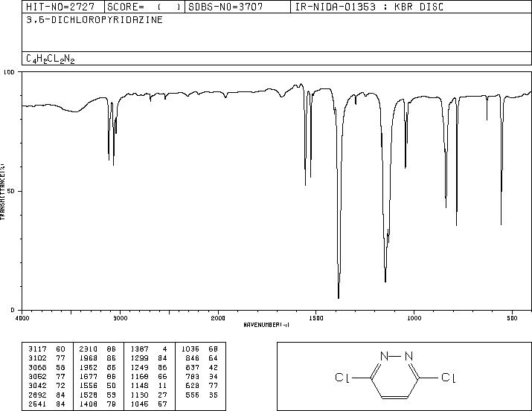Click the 2000 tick label on x-axis

tap(218, 318)
